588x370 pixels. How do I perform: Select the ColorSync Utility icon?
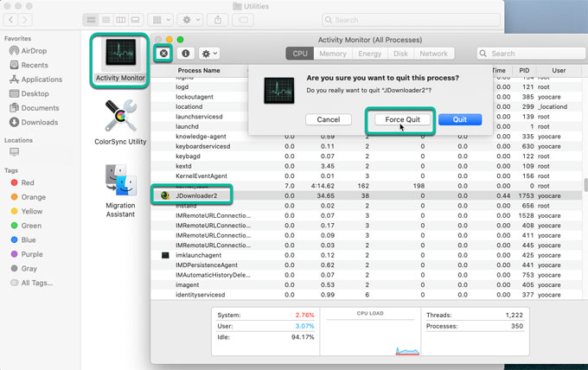tap(119, 117)
